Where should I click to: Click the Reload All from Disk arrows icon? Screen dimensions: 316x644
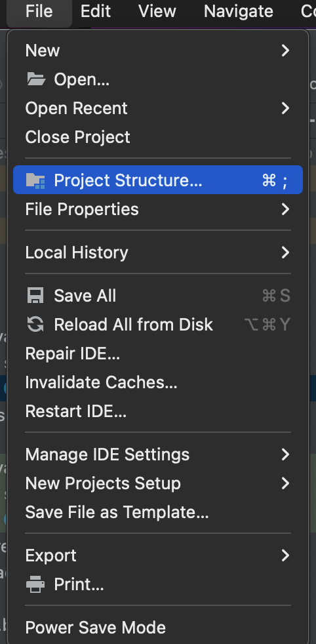[35, 325]
